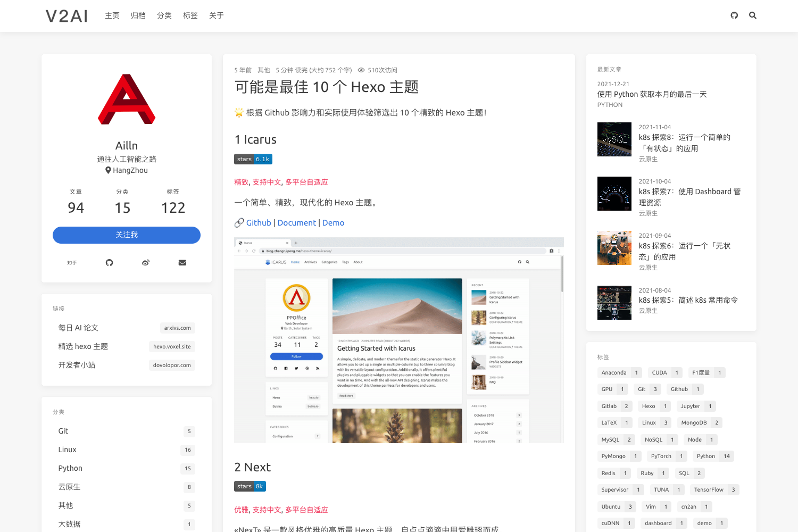Open post title 可能是最佳 10 个 Hexo 主题
Image resolution: width=798 pixels, height=532 pixels.
(327, 87)
